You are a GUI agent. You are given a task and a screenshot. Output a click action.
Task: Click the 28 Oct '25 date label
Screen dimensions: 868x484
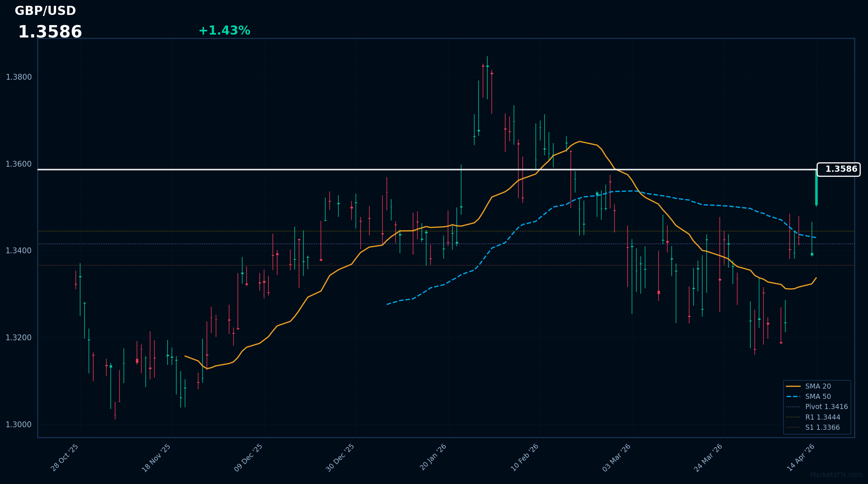[65, 457]
